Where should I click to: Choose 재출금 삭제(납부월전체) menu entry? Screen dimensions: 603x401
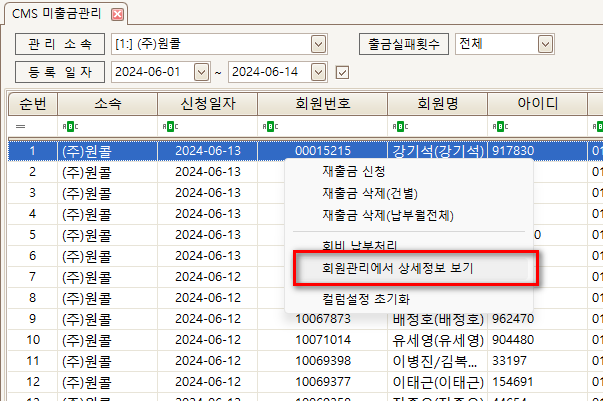387,215
